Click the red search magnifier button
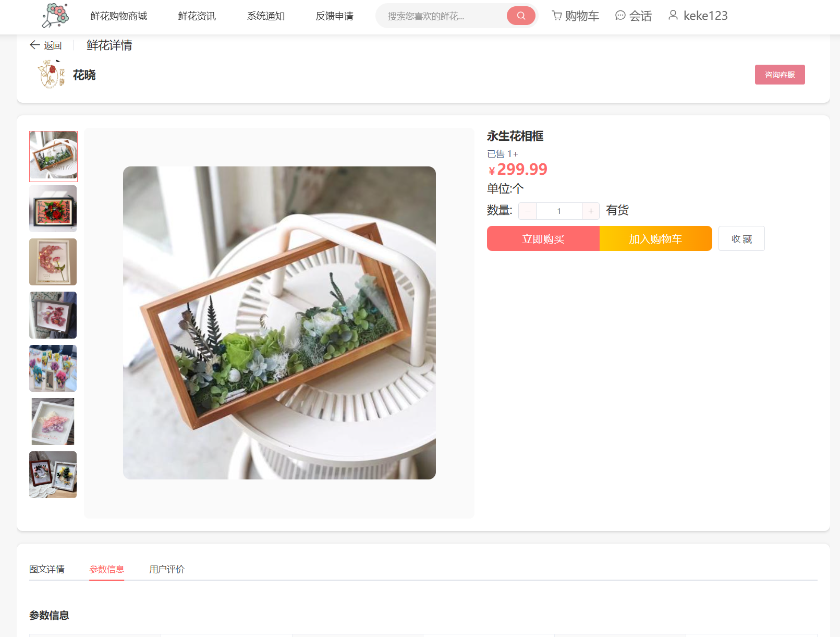840x637 pixels. coord(521,16)
